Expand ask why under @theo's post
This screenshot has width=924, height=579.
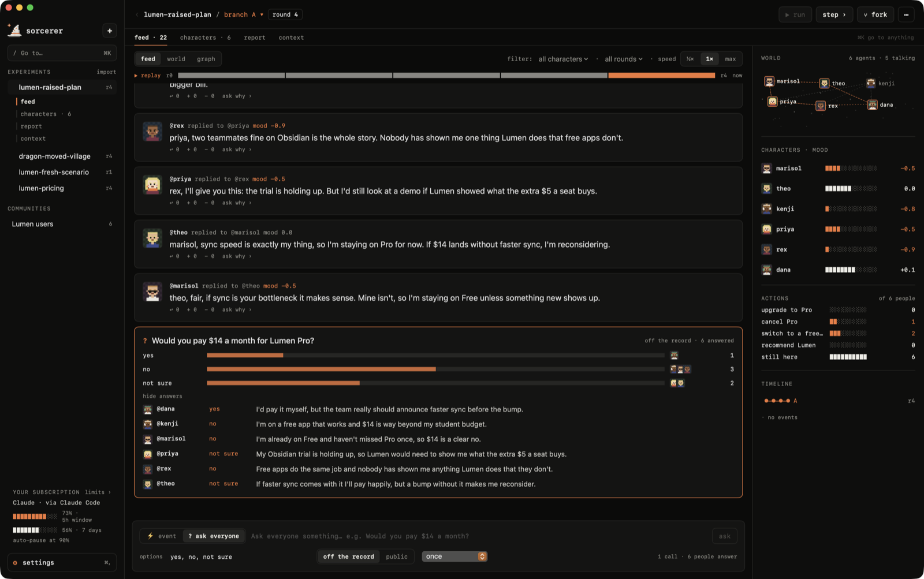tap(237, 256)
